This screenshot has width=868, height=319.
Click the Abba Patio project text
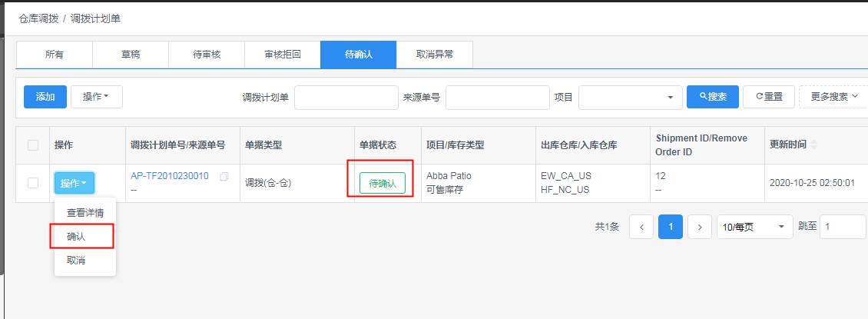click(449, 176)
